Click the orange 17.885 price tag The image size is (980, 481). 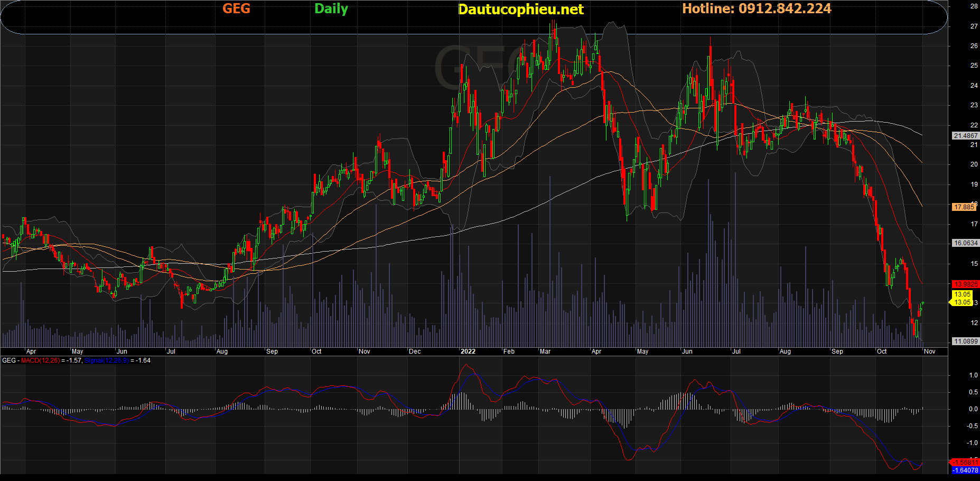click(964, 207)
